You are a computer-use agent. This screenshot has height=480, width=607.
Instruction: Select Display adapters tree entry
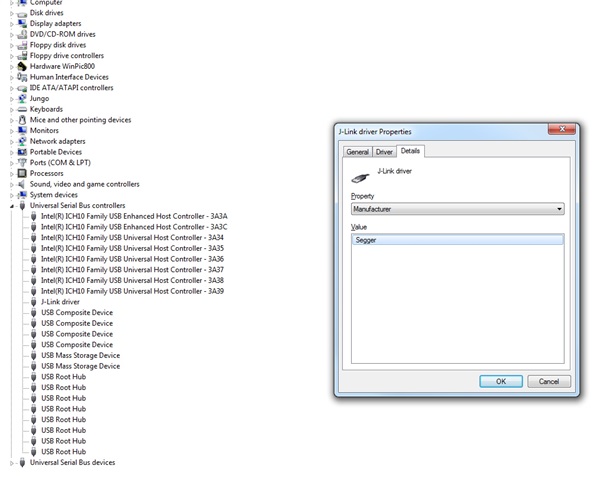(55, 24)
